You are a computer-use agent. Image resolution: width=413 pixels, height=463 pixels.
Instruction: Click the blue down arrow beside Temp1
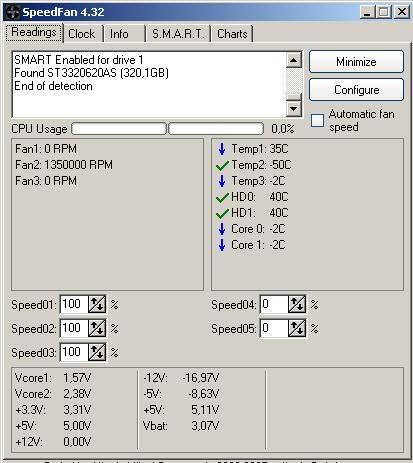222,149
